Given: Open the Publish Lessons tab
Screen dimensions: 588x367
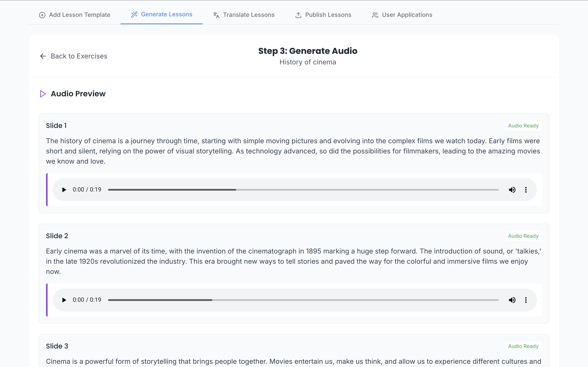Looking at the screenshot, I should pyautogui.click(x=323, y=15).
